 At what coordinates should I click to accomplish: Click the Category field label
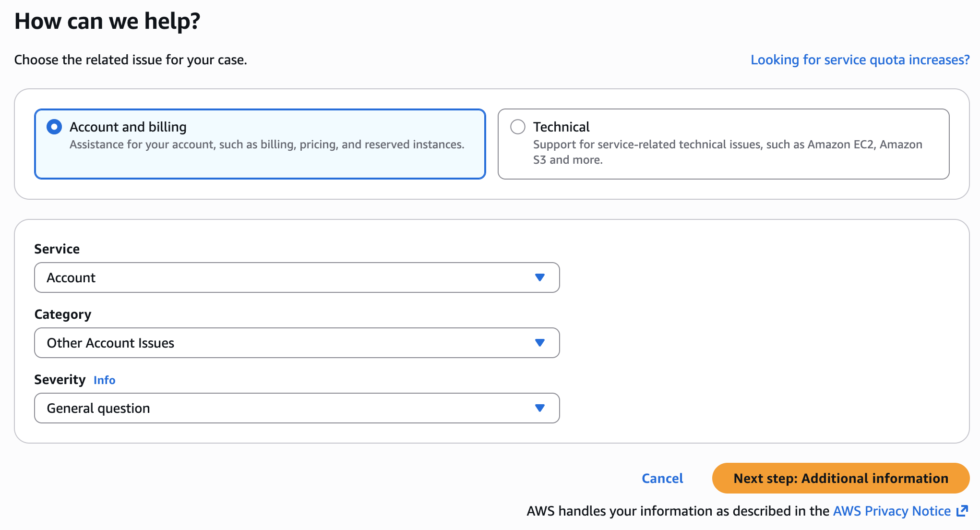click(63, 314)
